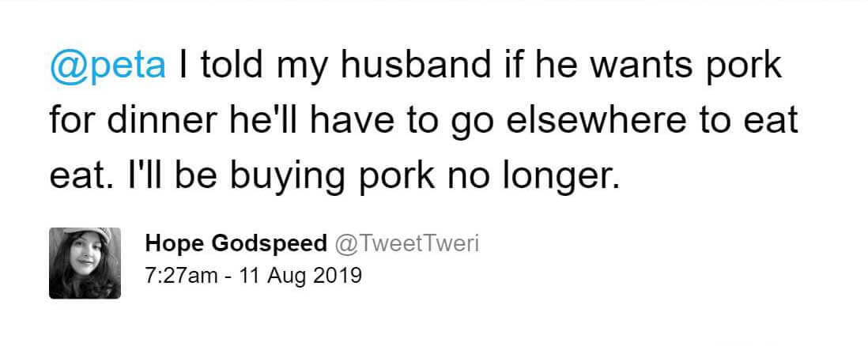Image resolution: width=868 pixels, height=346 pixels.
Task: Open the @TweetTweri handle
Action: pyautogui.click(x=406, y=243)
